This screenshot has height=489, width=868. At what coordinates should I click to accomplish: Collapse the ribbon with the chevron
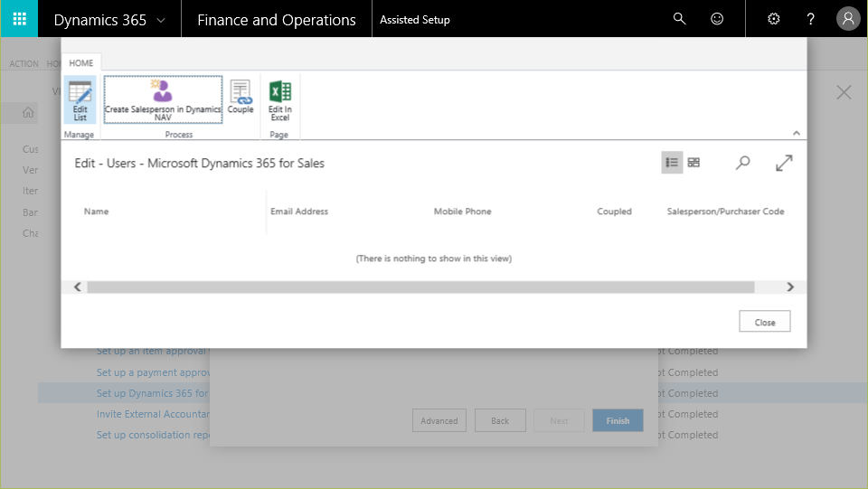coord(796,133)
